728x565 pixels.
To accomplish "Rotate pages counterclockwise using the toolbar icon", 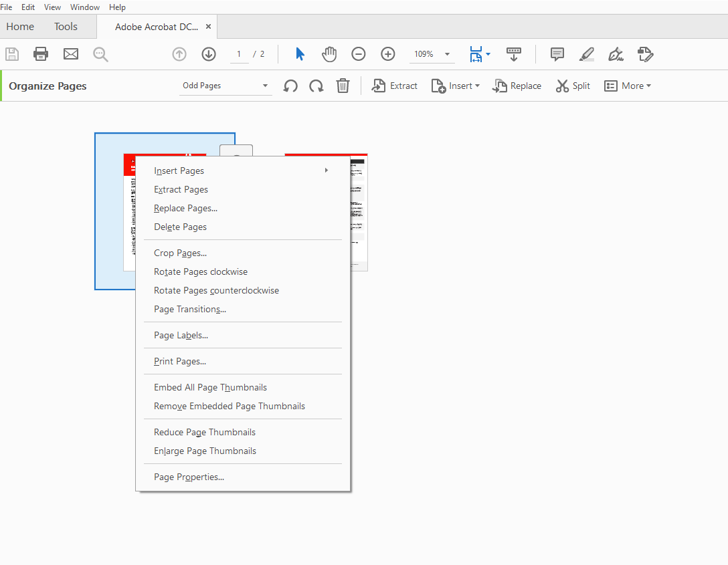I will pyautogui.click(x=290, y=86).
